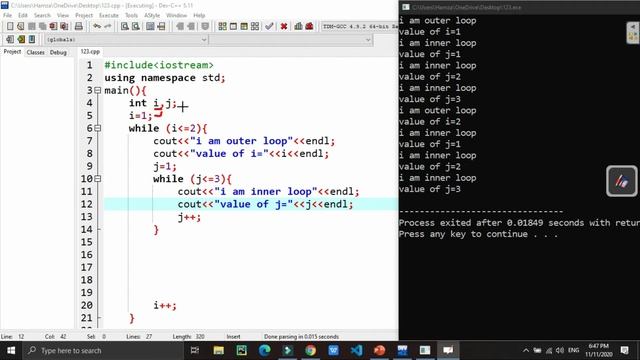Open the Execute menu
This screenshot has height=360, width=640.
click(109, 15)
